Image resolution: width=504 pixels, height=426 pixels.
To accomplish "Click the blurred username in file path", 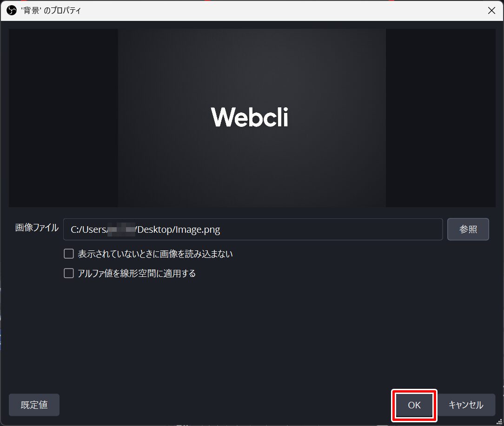I will [x=121, y=229].
